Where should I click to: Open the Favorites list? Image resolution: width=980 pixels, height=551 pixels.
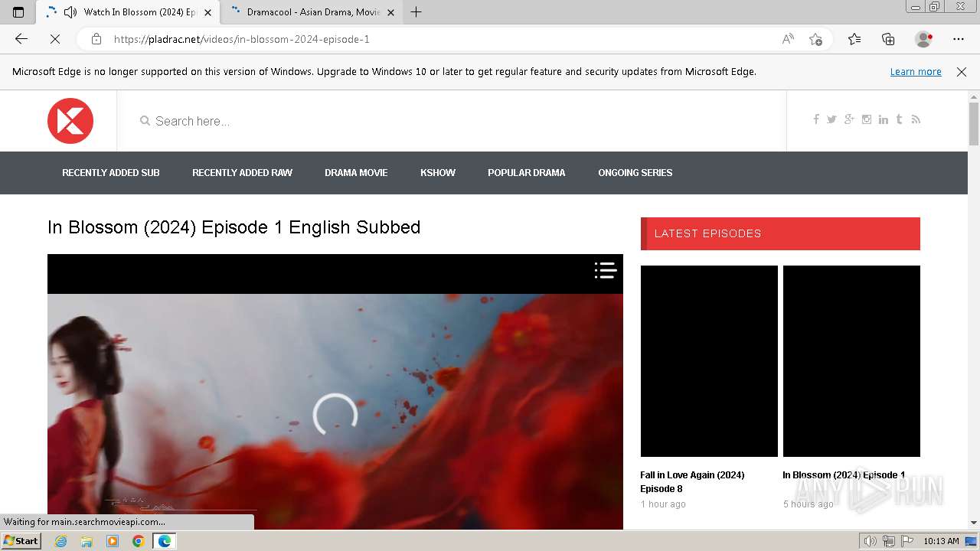854,39
